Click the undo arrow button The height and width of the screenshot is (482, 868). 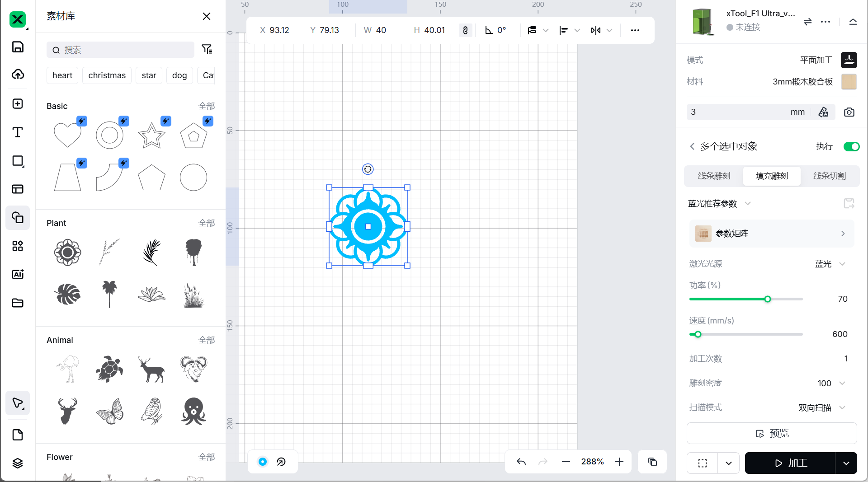tap(521, 462)
